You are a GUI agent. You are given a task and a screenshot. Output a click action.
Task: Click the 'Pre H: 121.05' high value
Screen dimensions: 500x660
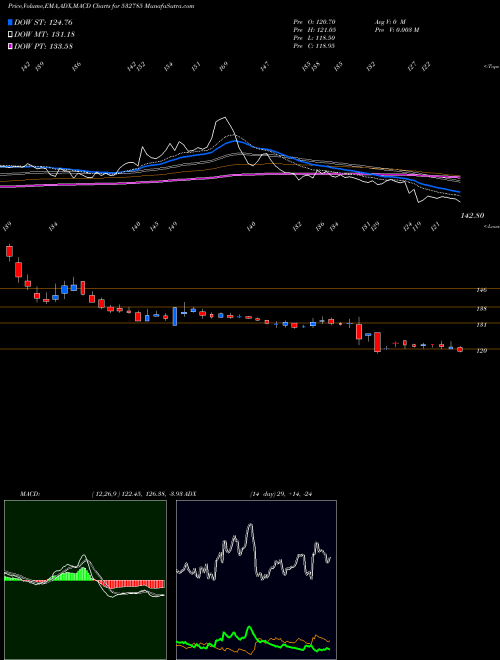[314, 30]
